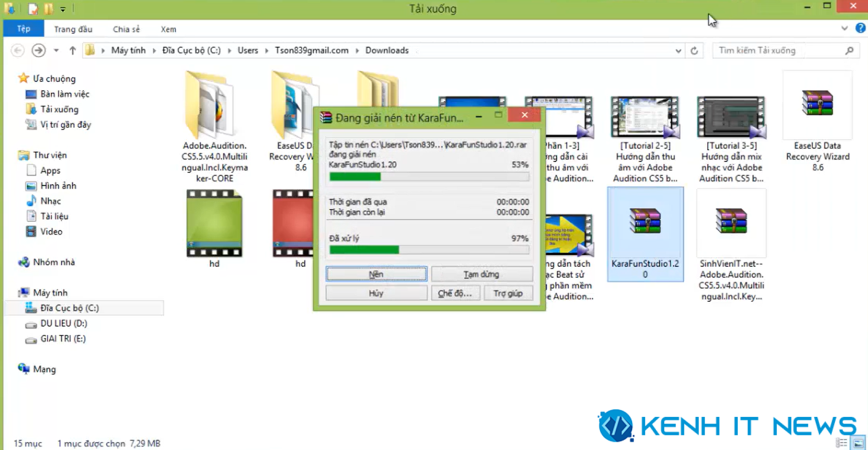Image resolution: width=868 pixels, height=450 pixels.
Task: Click the Back navigation arrow
Action: pyautogui.click(x=18, y=50)
